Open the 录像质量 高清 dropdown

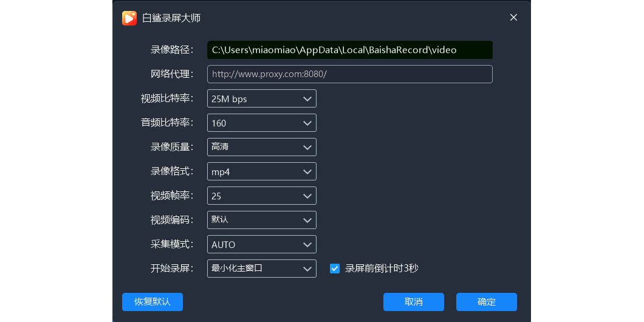[x=261, y=147]
